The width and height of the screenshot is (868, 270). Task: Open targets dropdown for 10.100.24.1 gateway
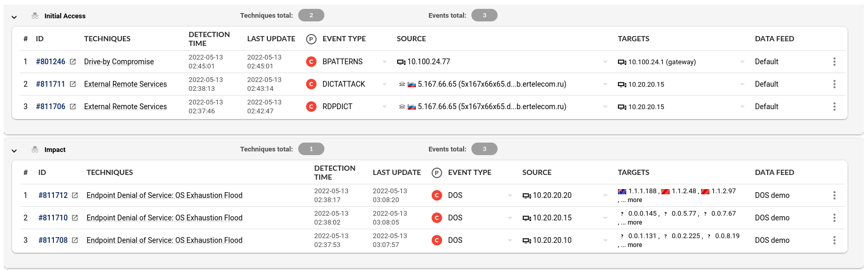click(742, 62)
